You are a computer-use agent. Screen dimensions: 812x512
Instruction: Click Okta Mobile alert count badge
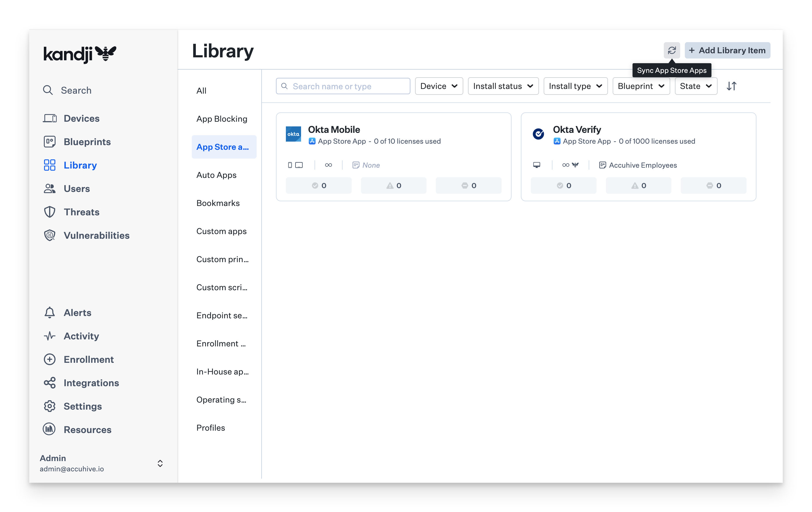point(393,185)
